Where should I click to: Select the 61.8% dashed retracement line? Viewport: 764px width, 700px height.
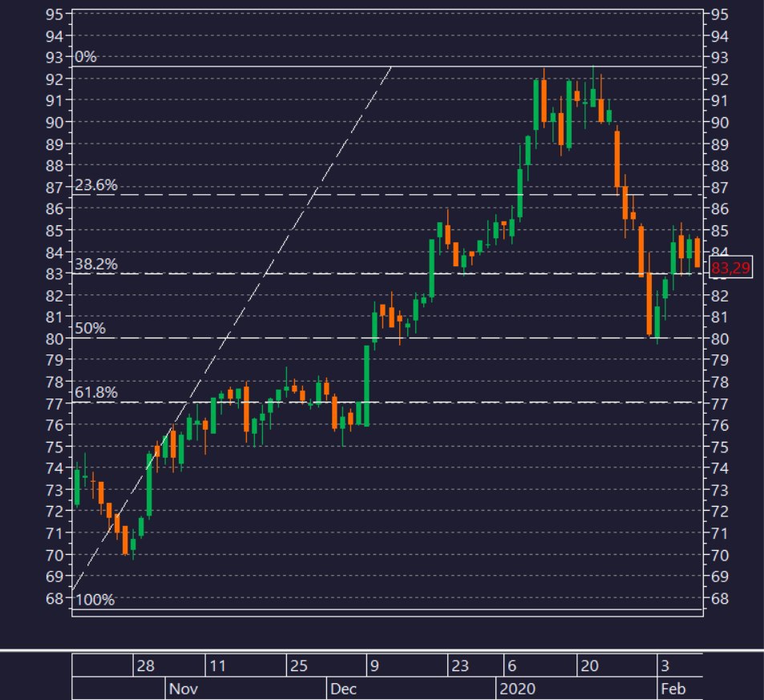387,403
